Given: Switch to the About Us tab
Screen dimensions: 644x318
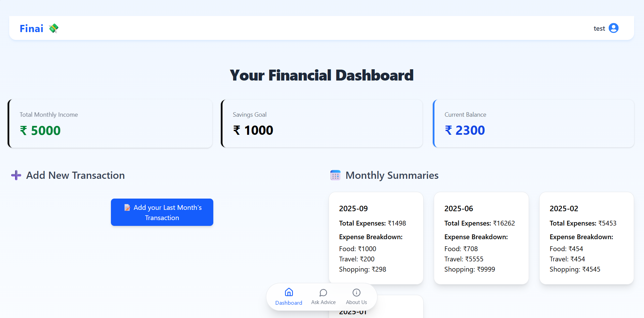Looking at the screenshot, I should pos(356,297).
